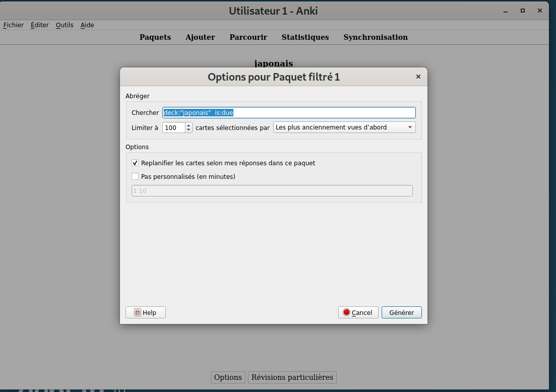Click the Révisions particulières button
The height and width of the screenshot is (392, 556).
pos(292,377)
